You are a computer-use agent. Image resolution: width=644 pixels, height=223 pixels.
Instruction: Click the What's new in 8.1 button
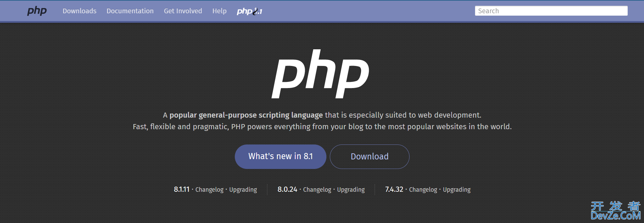(281, 157)
